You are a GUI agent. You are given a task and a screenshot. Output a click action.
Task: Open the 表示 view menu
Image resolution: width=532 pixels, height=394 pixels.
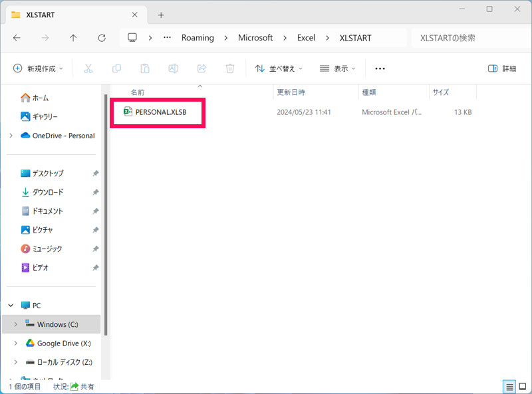(x=338, y=68)
